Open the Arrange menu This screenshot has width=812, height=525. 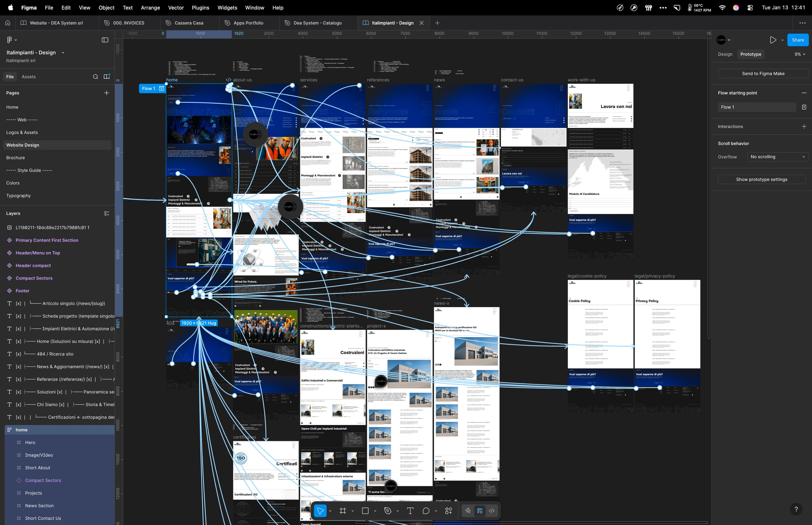tap(150, 7)
